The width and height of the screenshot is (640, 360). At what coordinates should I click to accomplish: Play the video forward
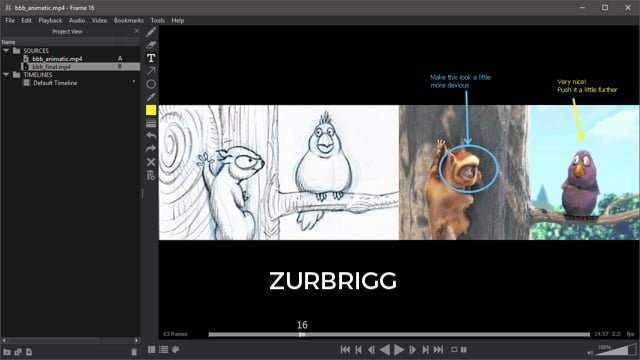pos(399,350)
